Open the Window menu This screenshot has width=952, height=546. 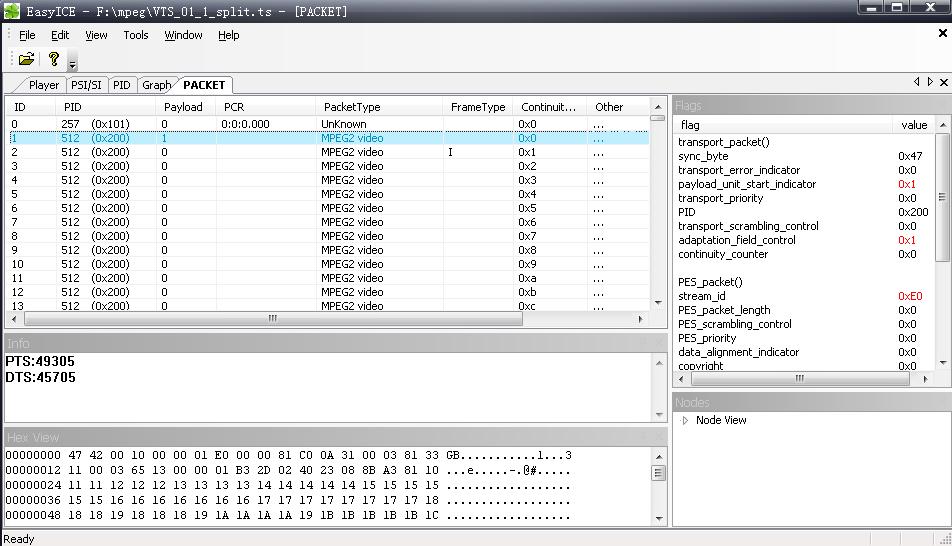[183, 35]
